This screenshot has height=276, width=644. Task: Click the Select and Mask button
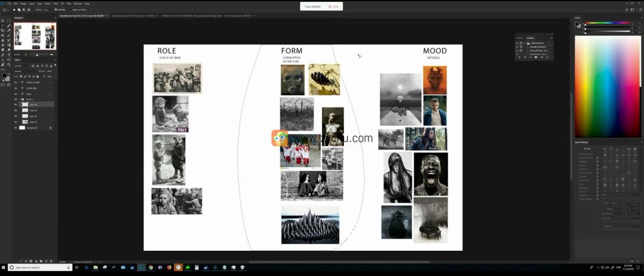tap(80, 10)
